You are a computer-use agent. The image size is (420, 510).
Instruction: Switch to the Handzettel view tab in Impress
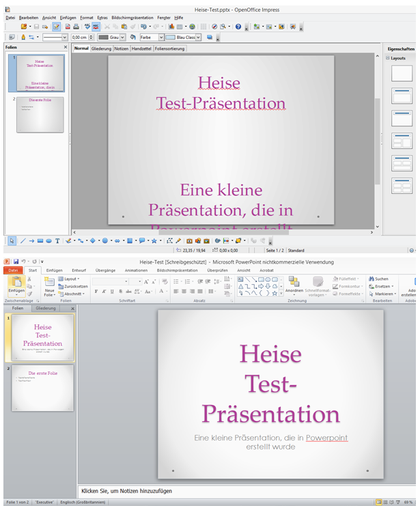point(141,48)
